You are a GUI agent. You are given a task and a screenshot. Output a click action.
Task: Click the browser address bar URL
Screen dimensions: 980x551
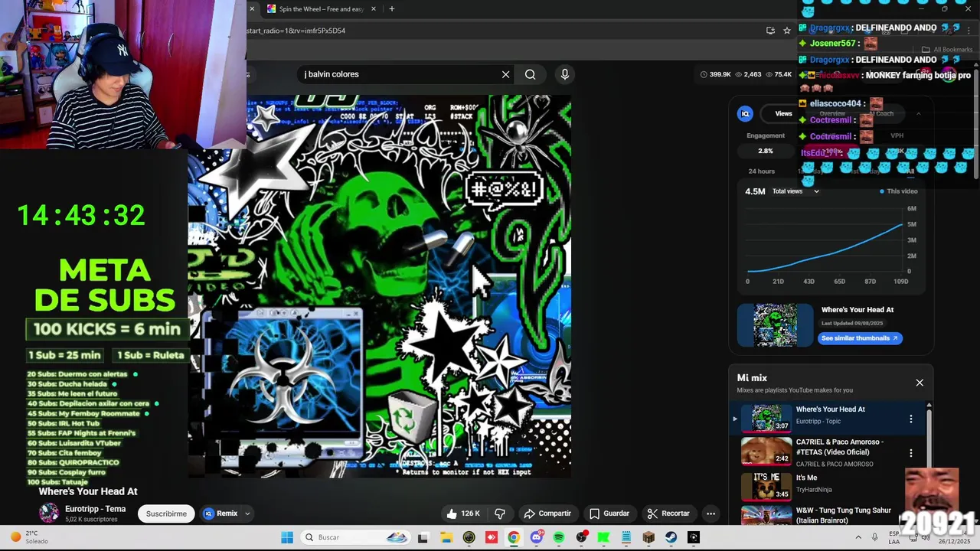(296, 31)
